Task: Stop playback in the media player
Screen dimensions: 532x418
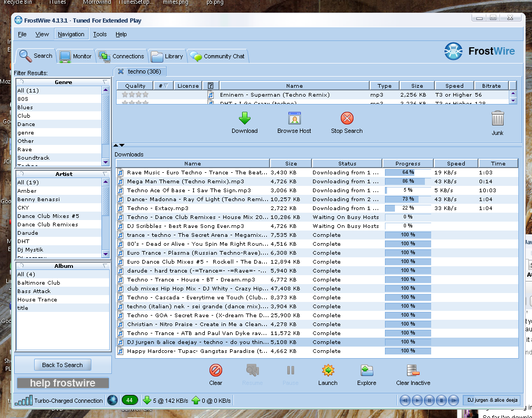Action: pos(442,400)
